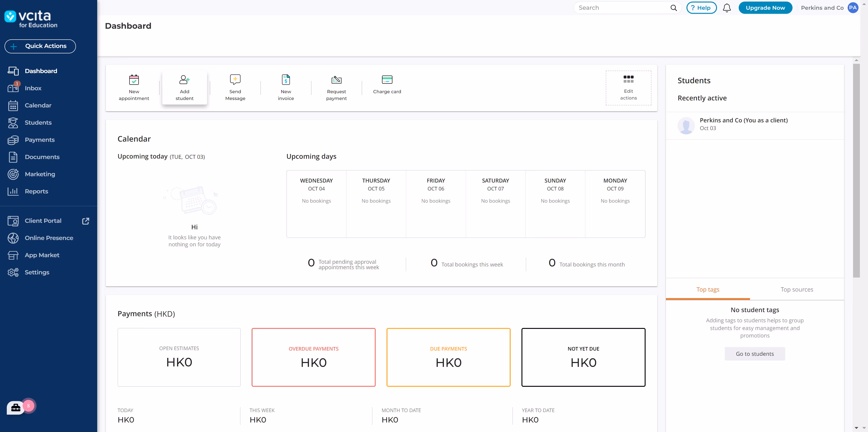Open notifications bell icon
This screenshot has width=868, height=432.
tap(727, 8)
